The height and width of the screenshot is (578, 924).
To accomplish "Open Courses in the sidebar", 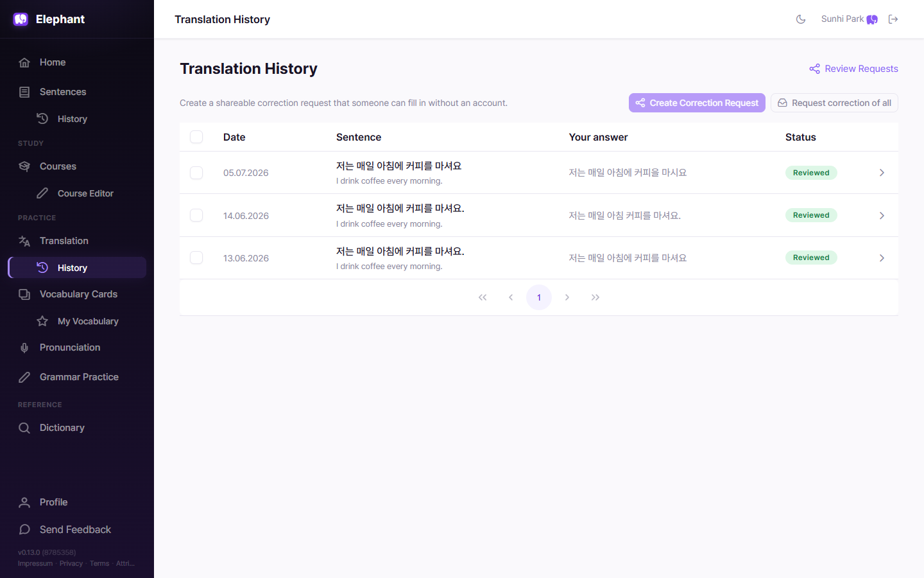I will (x=77, y=166).
